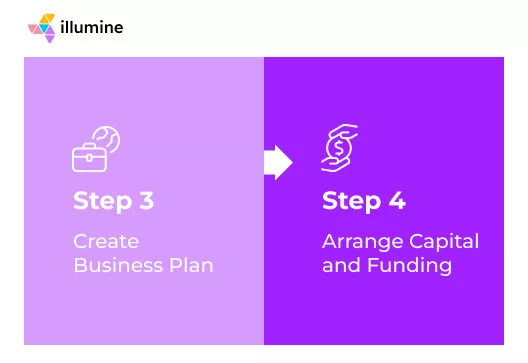528x363 pixels.
Task: Select the dollar coin icon in Step 4
Action: 339,148
